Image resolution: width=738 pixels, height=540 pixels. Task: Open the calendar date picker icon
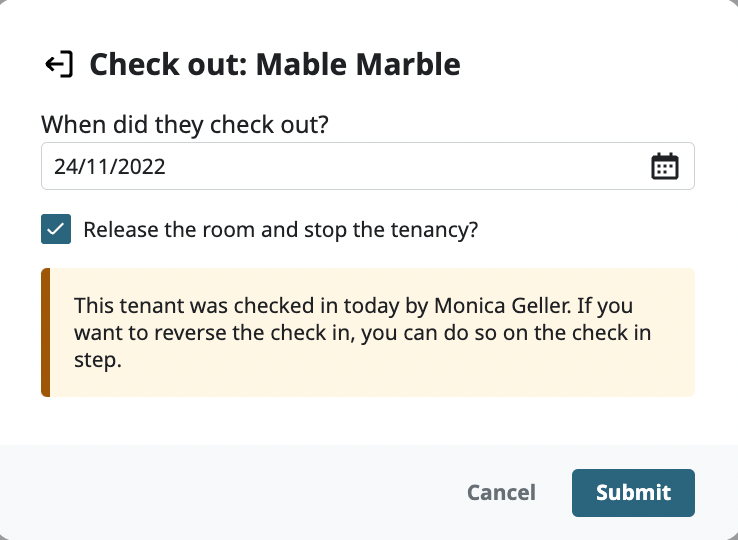point(665,166)
